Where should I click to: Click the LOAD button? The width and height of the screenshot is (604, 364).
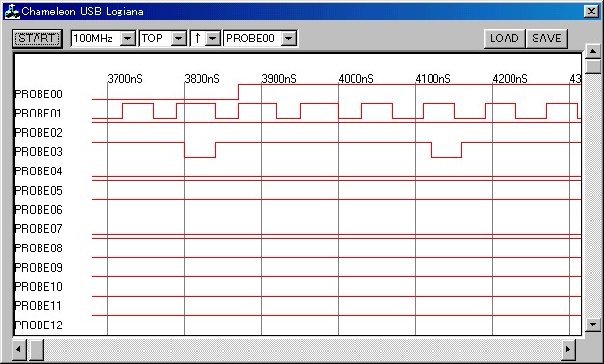[x=504, y=39]
